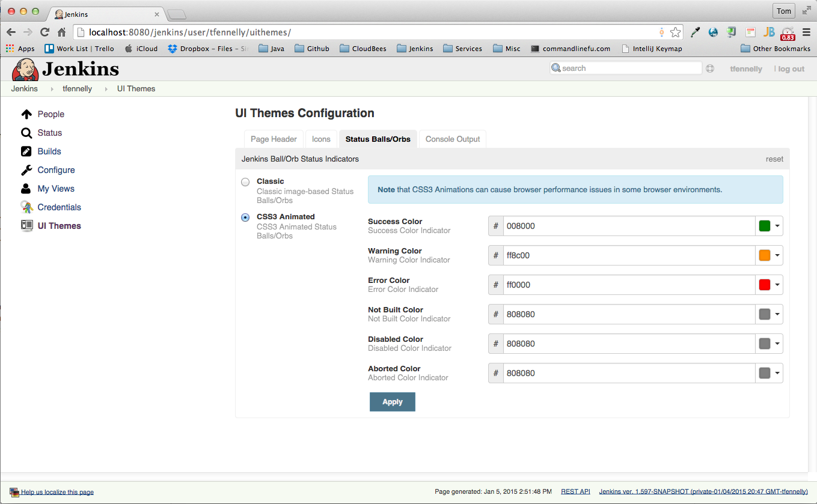Click the browser address bar
Screen dimensions: 817x504
[x=379, y=32]
